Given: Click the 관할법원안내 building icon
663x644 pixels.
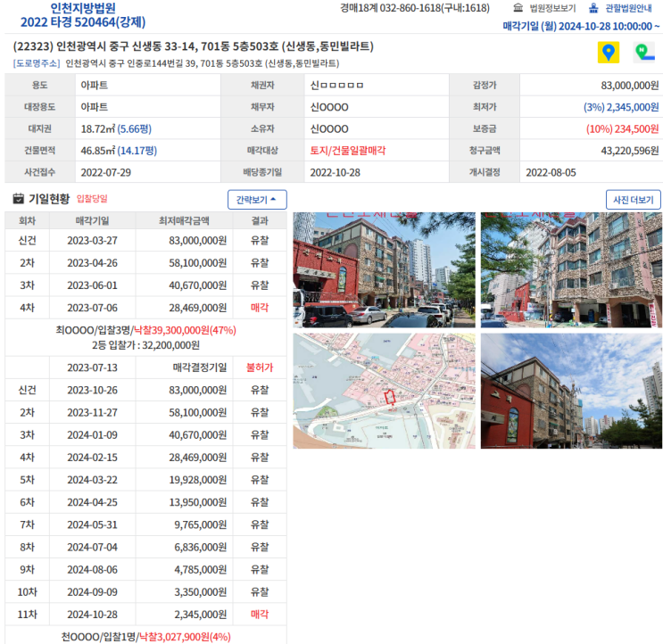Looking at the screenshot, I should [593, 8].
